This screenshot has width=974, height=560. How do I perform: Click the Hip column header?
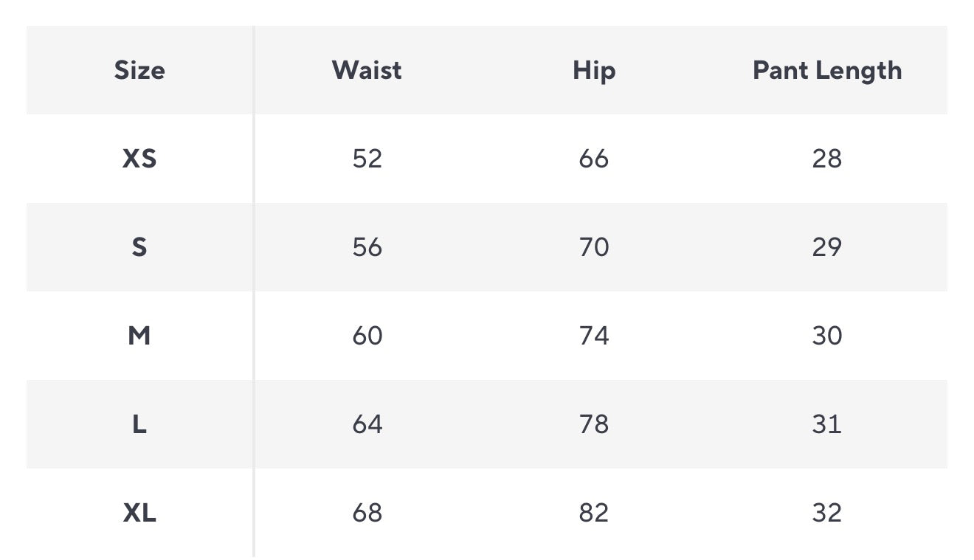[594, 71]
